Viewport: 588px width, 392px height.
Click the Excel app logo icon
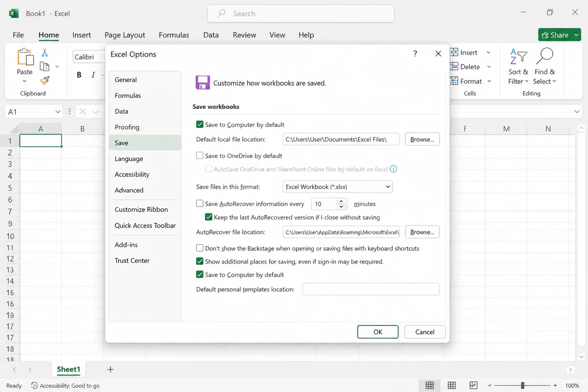pyautogui.click(x=14, y=13)
